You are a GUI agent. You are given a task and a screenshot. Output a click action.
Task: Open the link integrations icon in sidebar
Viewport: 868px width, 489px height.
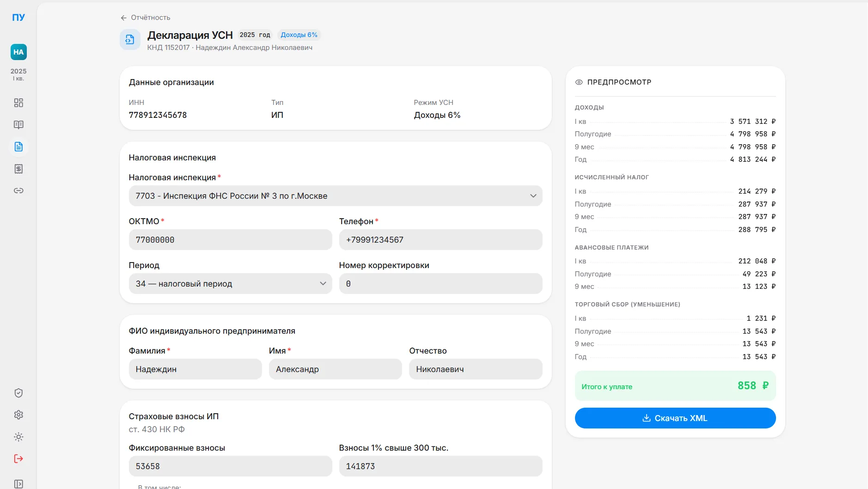pos(18,190)
